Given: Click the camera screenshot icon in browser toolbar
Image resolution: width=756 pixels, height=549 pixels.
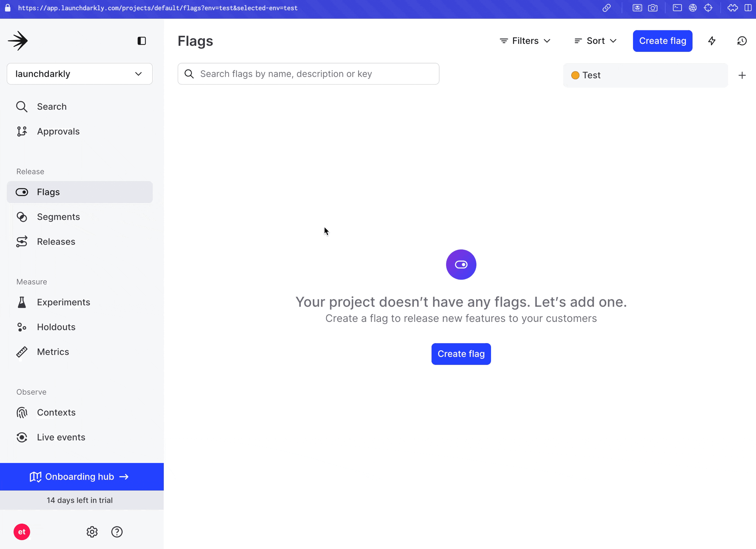Looking at the screenshot, I should [x=653, y=8].
